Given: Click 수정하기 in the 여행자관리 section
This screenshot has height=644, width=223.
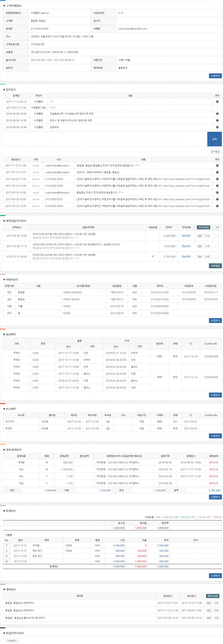Looking at the screenshot, I should tap(215, 320).
